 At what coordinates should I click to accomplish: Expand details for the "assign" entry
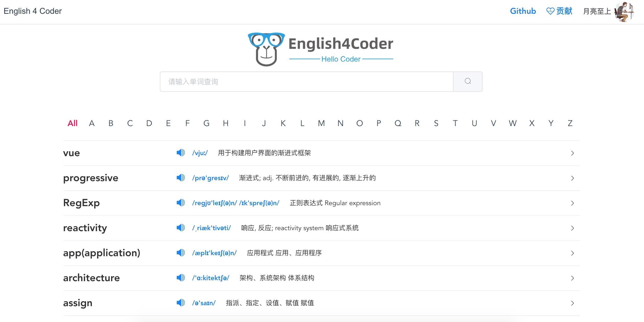[573, 303]
